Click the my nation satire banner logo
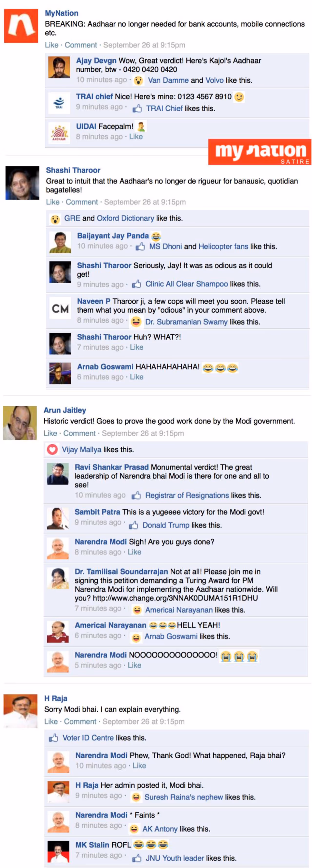 [260, 152]
